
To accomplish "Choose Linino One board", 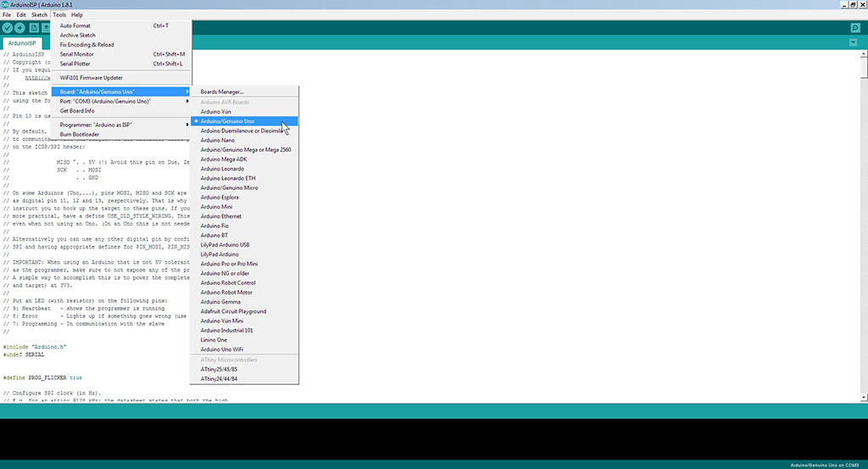I will coord(244,339).
